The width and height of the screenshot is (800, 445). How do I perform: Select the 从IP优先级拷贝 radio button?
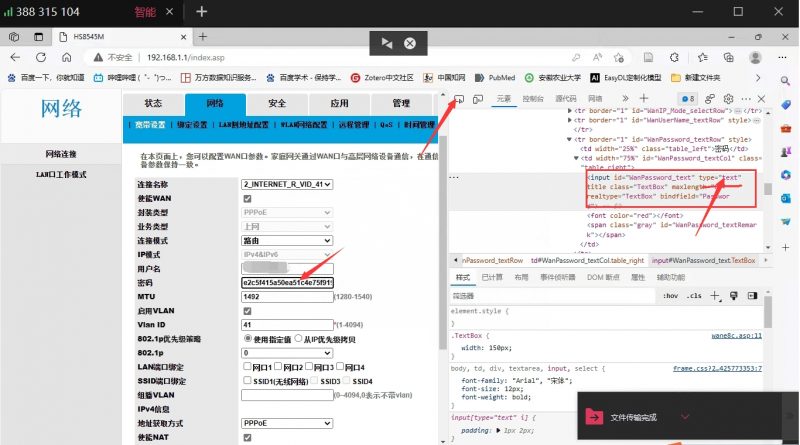tap(298, 338)
